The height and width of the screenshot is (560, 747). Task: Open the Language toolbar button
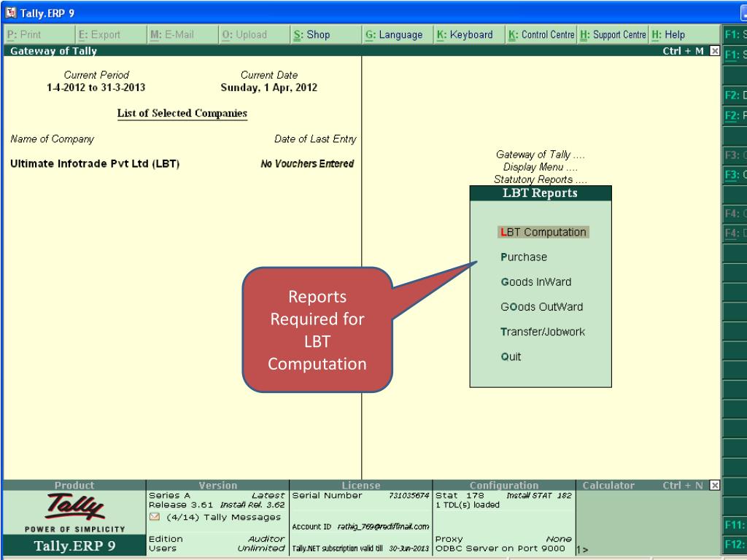[x=398, y=35]
